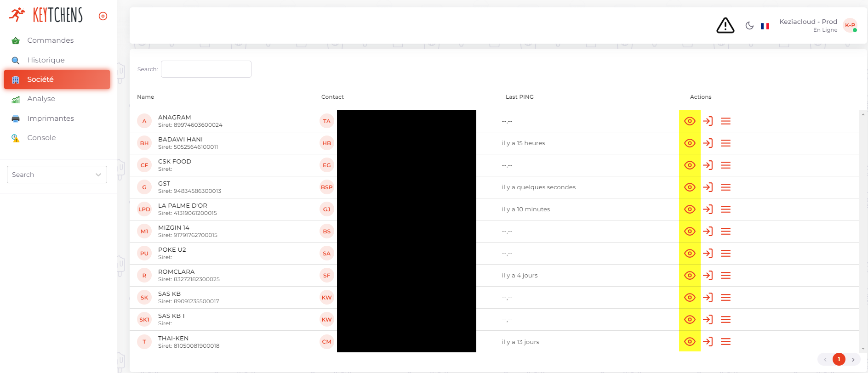Open the Commandes menu item

coord(50,40)
